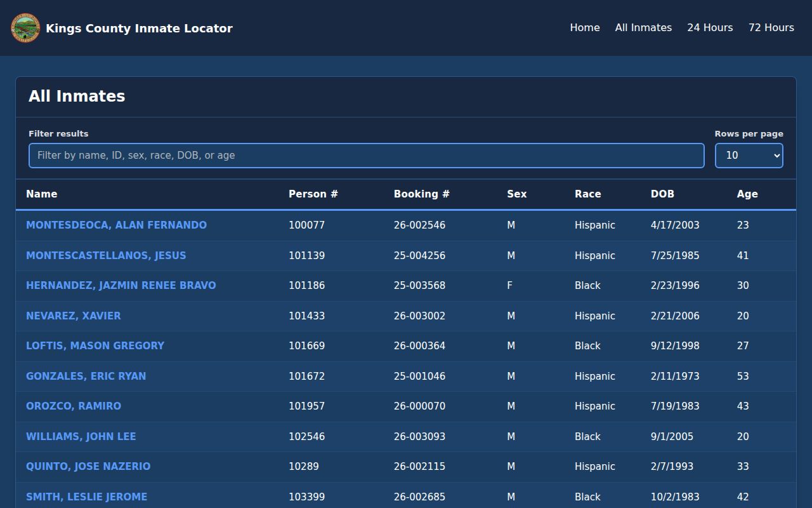Select date of birth 2/21/2006
The width and height of the screenshot is (812, 508).
click(x=675, y=316)
